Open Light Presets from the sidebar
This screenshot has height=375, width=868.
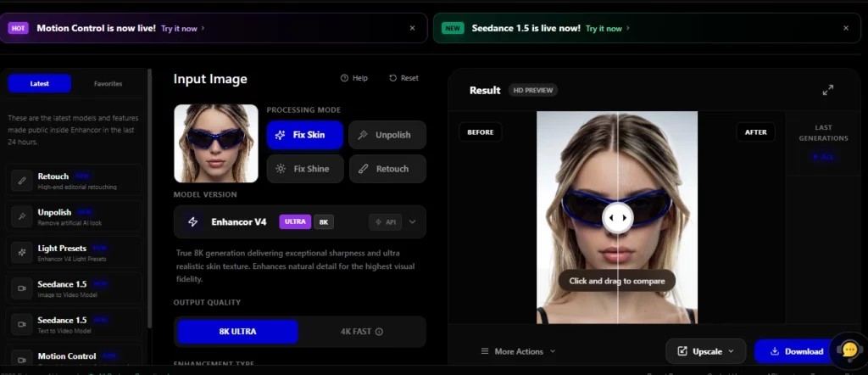62,249
